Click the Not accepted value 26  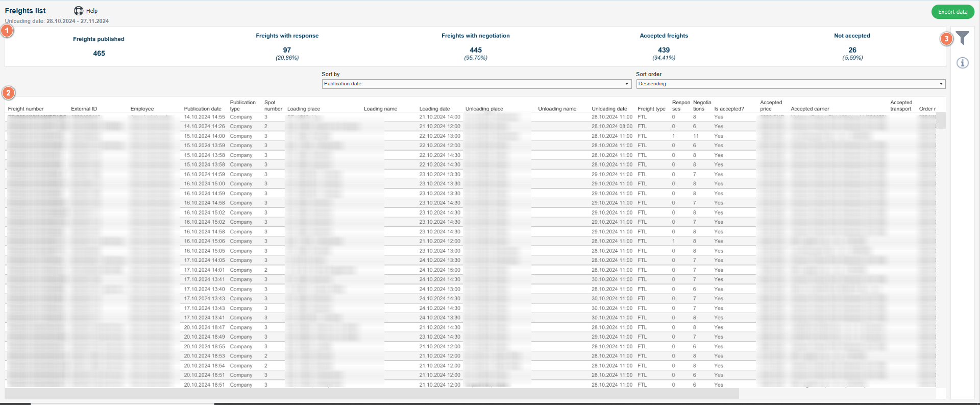852,50
